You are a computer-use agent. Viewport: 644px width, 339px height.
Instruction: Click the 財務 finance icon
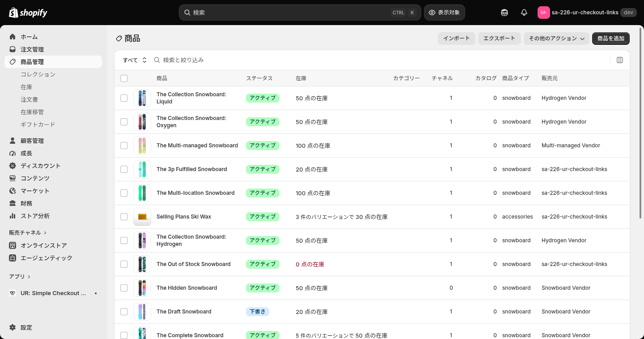click(13, 203)
